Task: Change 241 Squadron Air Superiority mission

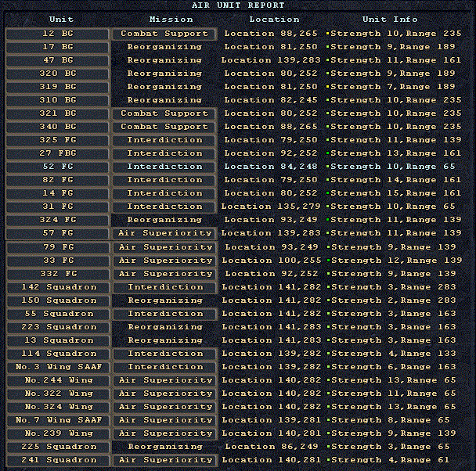Action: [x=165, y=461]
